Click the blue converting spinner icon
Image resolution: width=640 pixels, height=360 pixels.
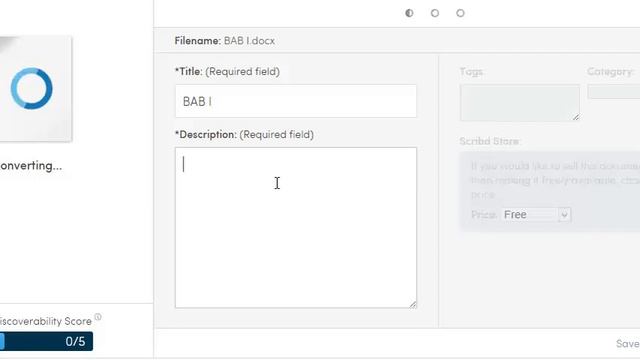[x=31, y=89]
